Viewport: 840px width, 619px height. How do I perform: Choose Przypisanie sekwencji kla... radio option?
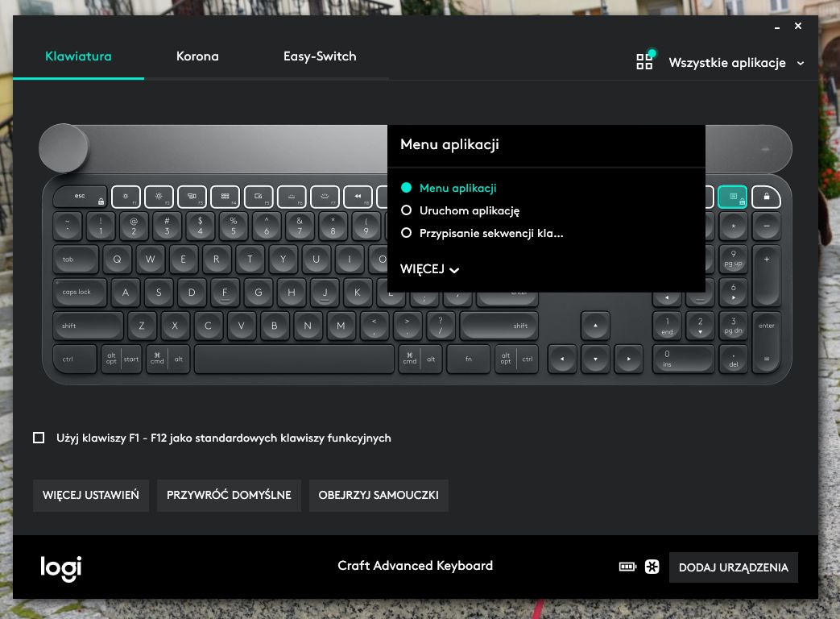(x=482, y=233)
